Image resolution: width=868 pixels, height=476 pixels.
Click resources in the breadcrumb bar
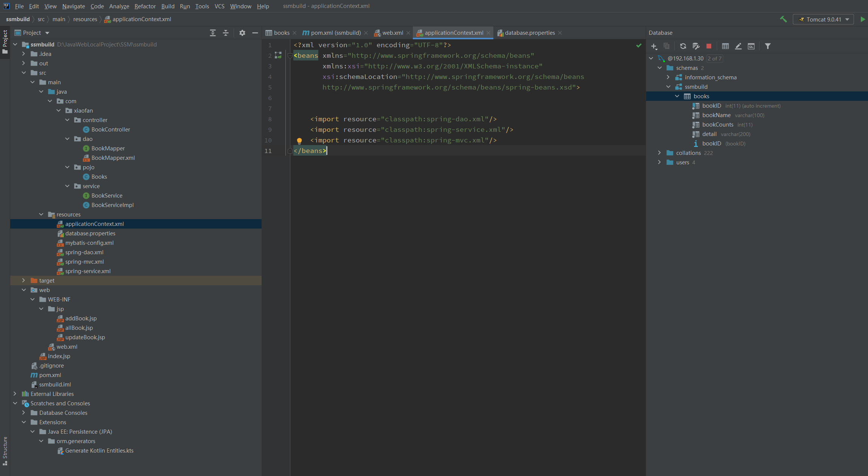(85, 19)
